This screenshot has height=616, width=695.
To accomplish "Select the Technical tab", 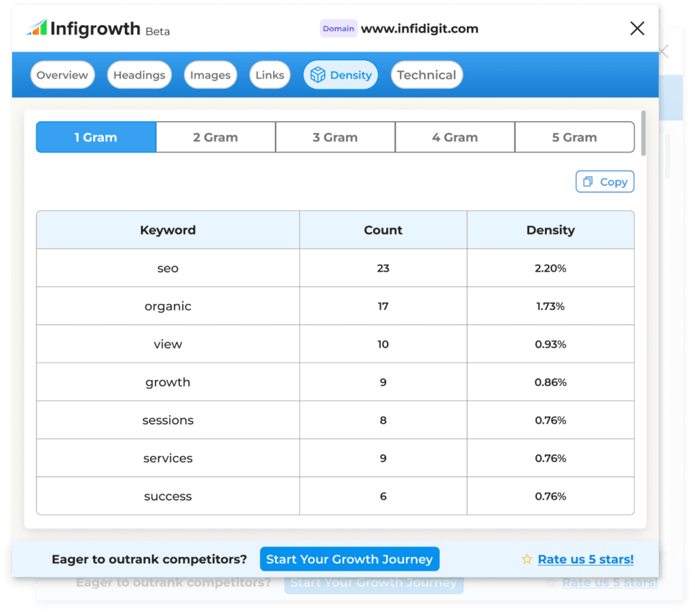I will [x=426, y=75].
